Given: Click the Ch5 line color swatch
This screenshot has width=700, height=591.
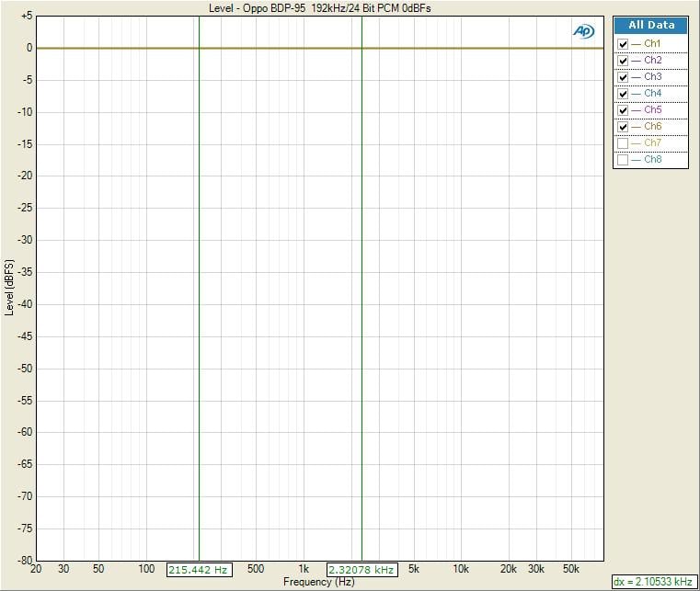Looking at the screenshot, I should coord(636,110).
